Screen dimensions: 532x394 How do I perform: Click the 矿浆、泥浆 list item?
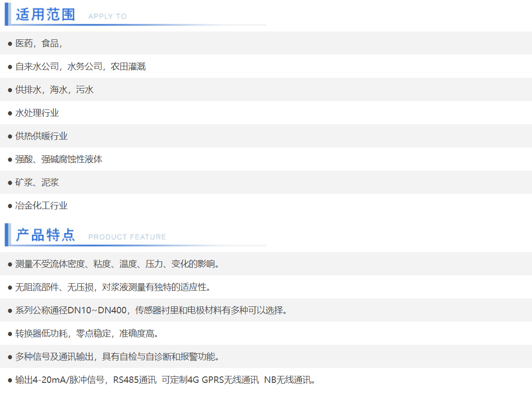[x=37, y=183]
